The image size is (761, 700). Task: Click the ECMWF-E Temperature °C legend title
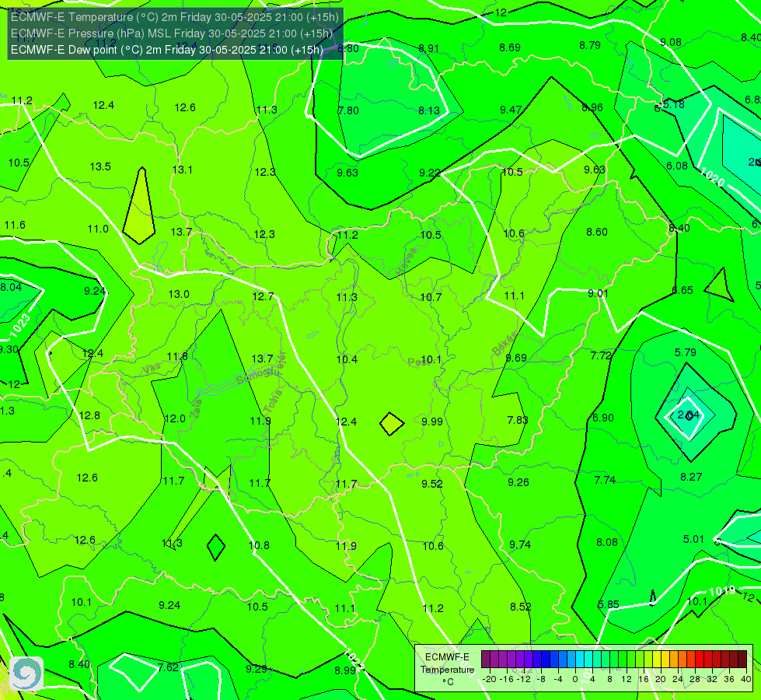pos(447,670)
